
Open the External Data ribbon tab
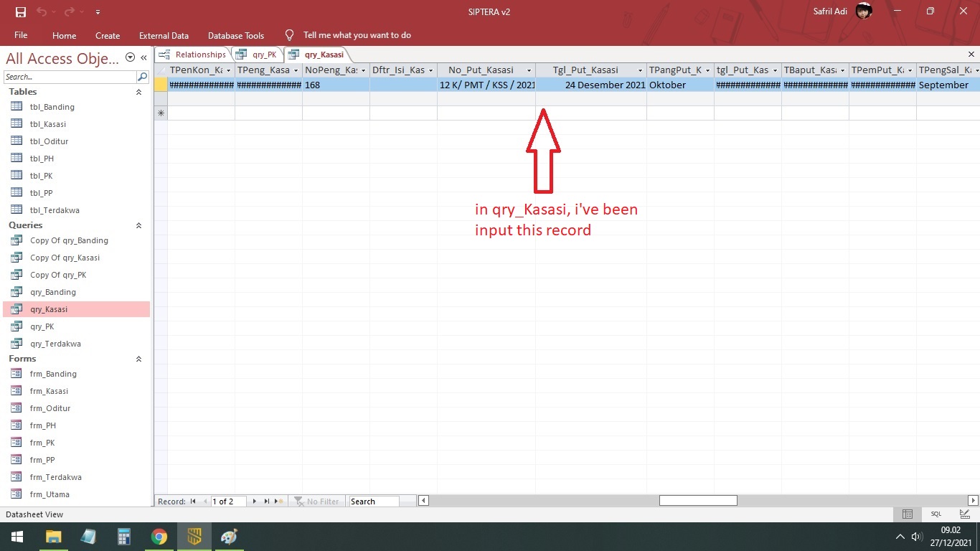pyautogui.click(x=164, y=35)
